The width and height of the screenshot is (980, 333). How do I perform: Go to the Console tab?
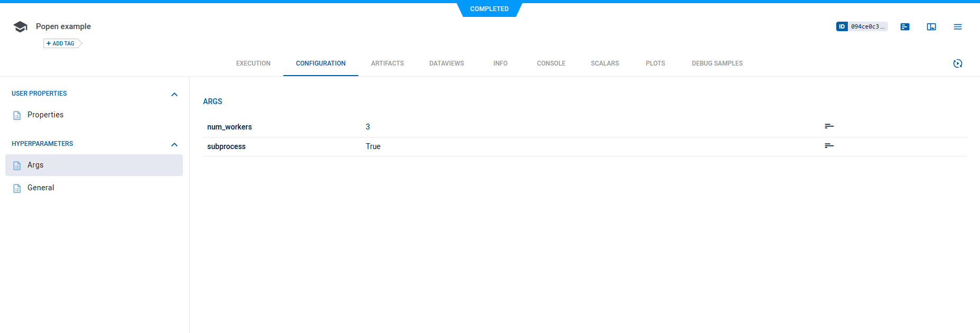(551, 63)
